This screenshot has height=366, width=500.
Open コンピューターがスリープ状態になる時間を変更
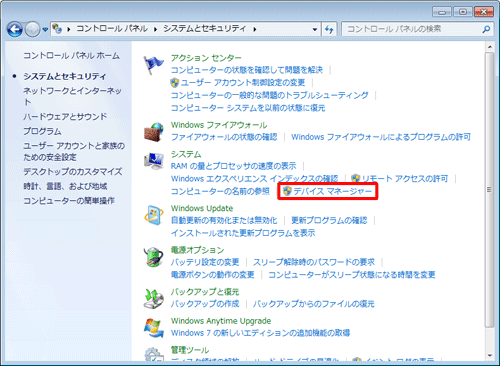(352, 275)
